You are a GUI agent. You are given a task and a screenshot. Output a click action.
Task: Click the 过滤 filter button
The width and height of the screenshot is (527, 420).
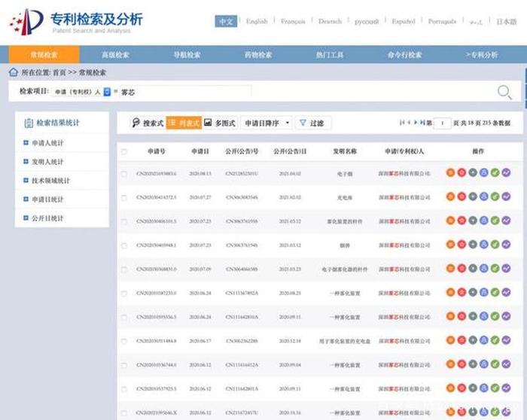[x=312, y=123]
